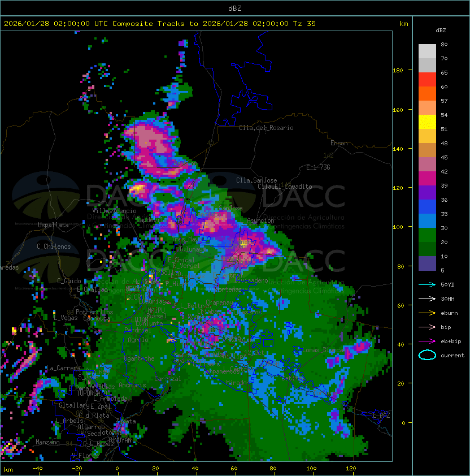Select the 'E_1-736' map label
Image resolution: width=470 pixels, height=476 pixels.
pyautogui.click(x=318, y=167)
